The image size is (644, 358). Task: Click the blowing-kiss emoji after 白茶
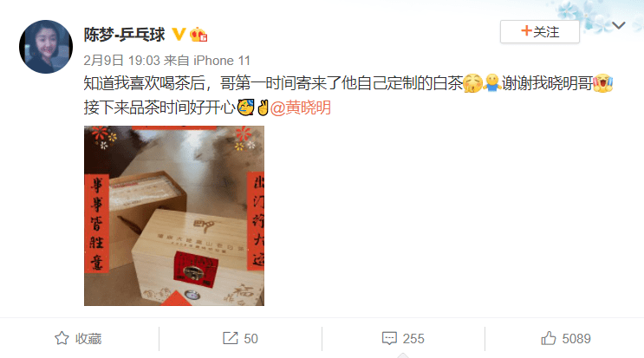pos(472,83)
